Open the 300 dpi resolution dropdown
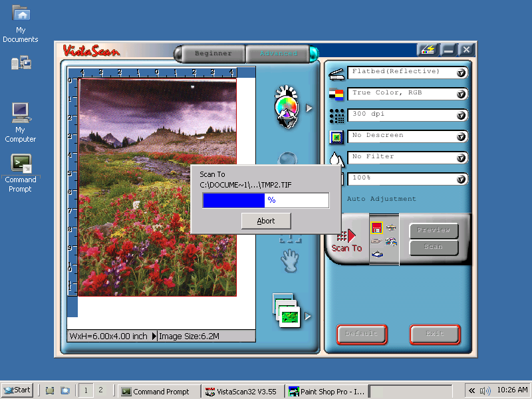This screenshot has height=399, width=532. click(462, 116)
